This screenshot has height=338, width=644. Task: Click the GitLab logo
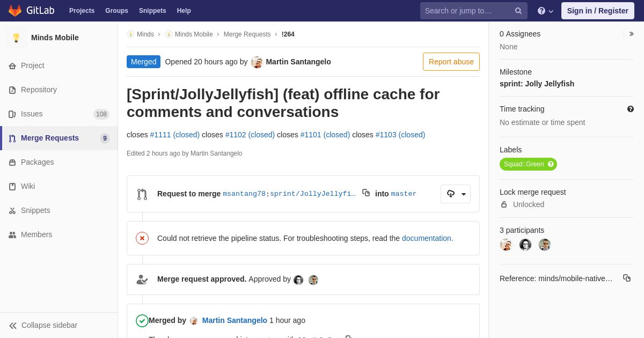point(31,11)
